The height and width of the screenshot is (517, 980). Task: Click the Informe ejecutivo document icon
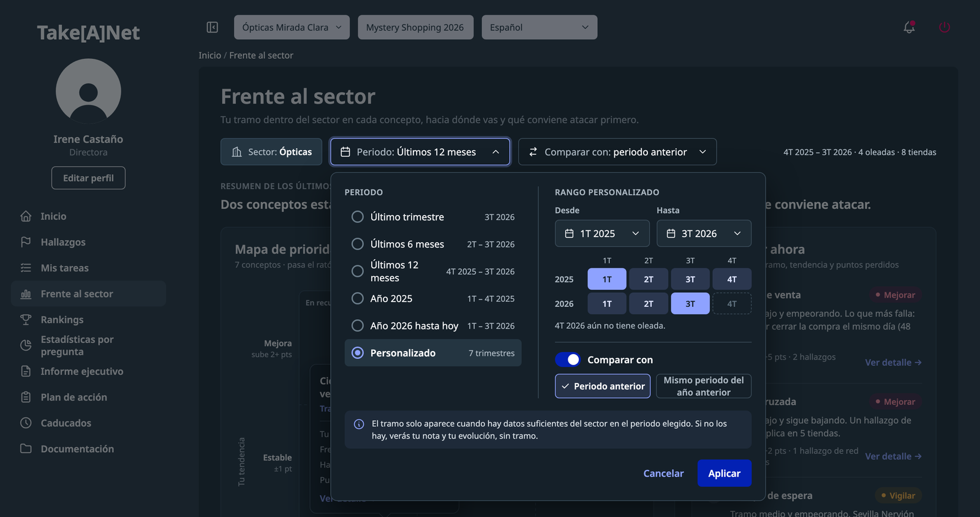pos(26,371)
